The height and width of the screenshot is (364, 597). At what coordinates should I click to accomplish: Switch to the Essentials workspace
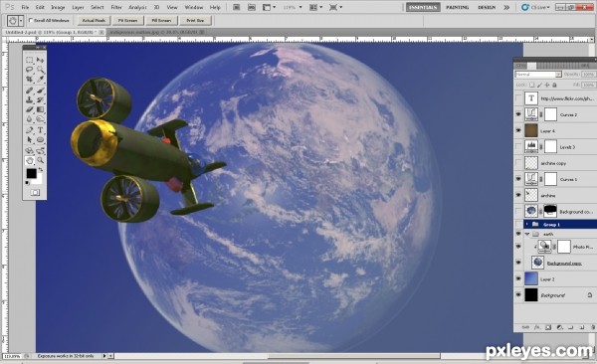(423, 7)
